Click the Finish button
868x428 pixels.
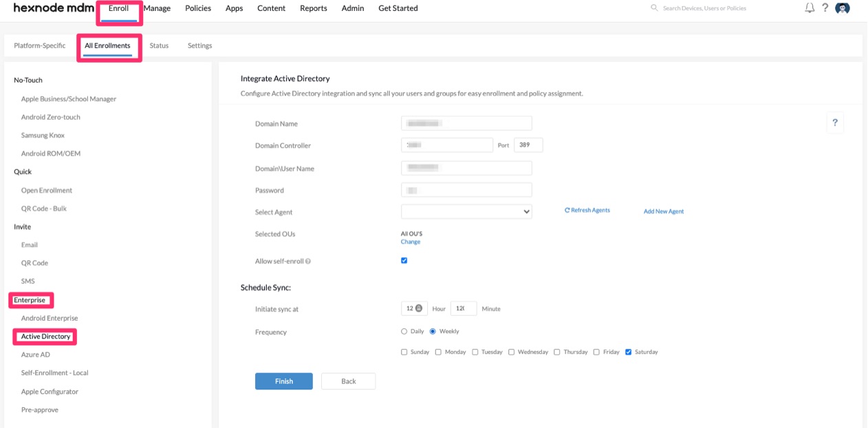point(284,381)
